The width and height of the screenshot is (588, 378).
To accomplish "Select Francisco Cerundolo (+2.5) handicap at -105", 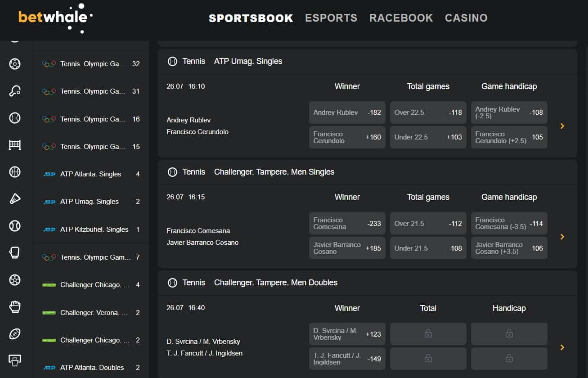I will pyautogui.click(x=509, y=137).
